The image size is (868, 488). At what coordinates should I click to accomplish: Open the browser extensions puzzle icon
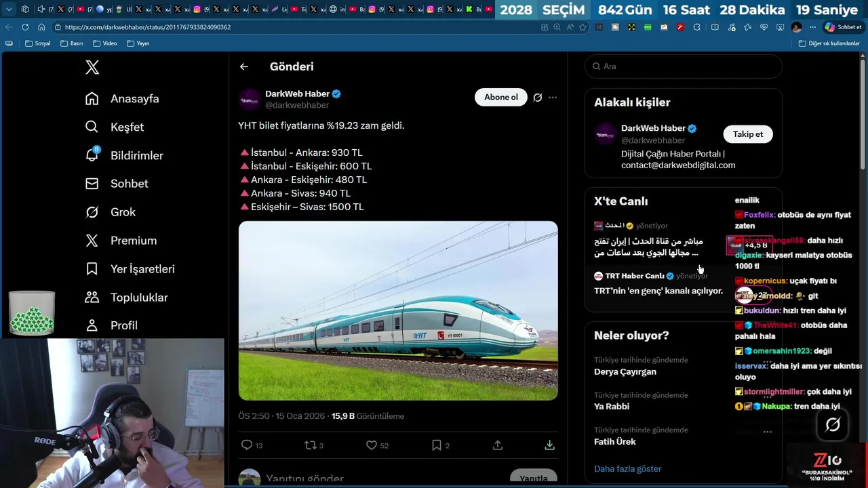697,27
